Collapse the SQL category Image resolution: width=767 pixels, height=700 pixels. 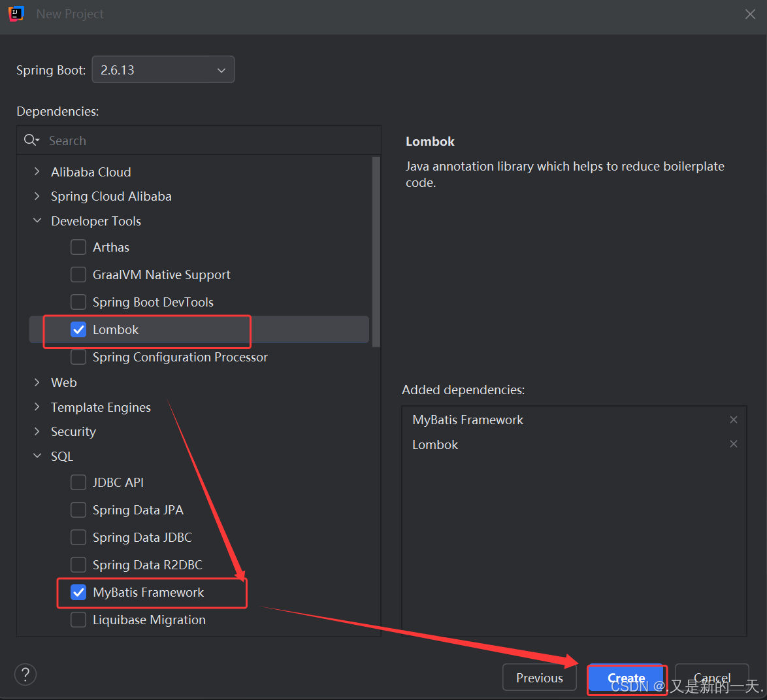pyautogui.click(x=37, y=456)
